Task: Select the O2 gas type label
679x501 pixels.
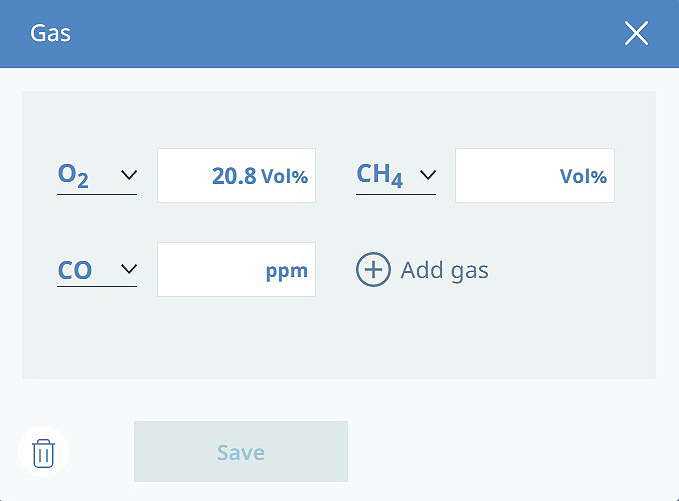Action: coord(73,175)
